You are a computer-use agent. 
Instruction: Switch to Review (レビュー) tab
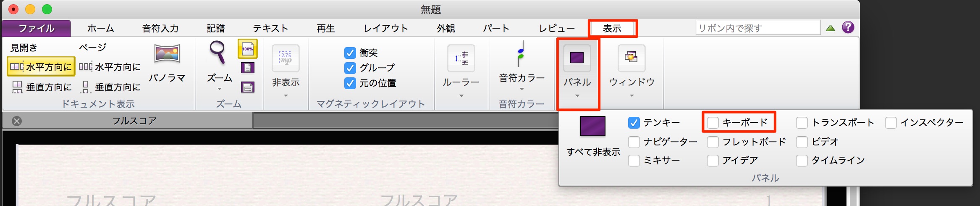point(557,28)
